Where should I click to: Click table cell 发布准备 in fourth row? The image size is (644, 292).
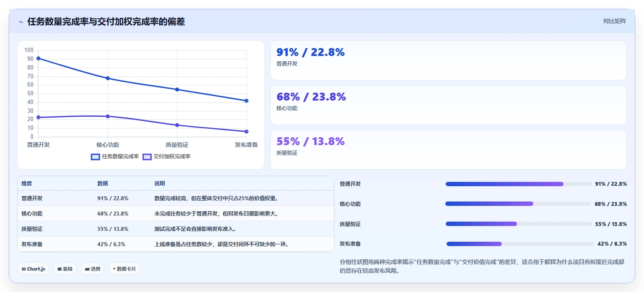tap(32, 244)
